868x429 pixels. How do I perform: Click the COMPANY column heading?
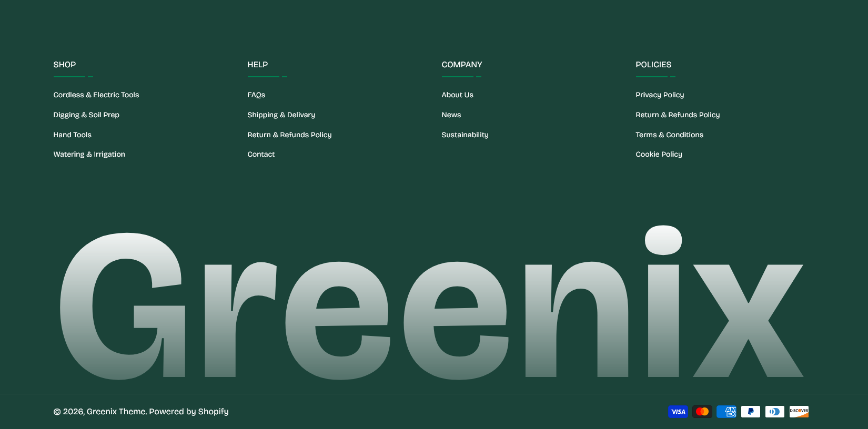pyautogui.click(x=462, y=65)
